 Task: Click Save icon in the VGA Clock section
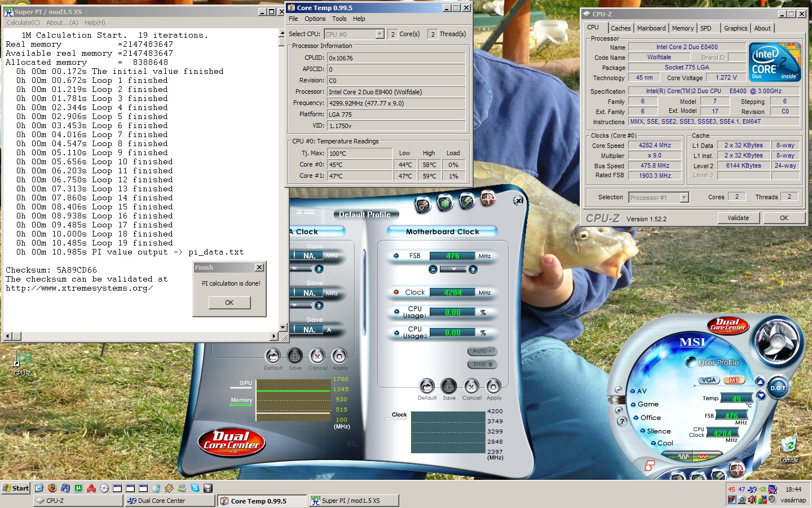(x=295, y=356)
